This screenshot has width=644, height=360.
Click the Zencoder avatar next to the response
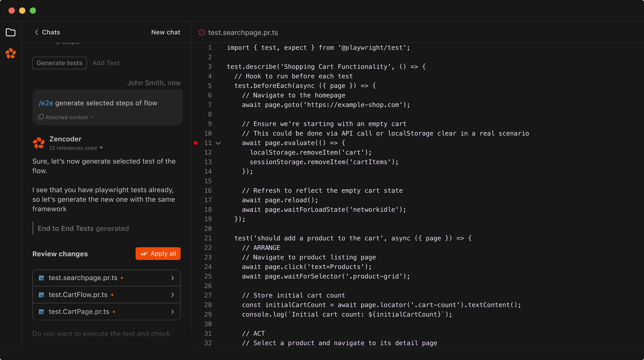(39, 143)
